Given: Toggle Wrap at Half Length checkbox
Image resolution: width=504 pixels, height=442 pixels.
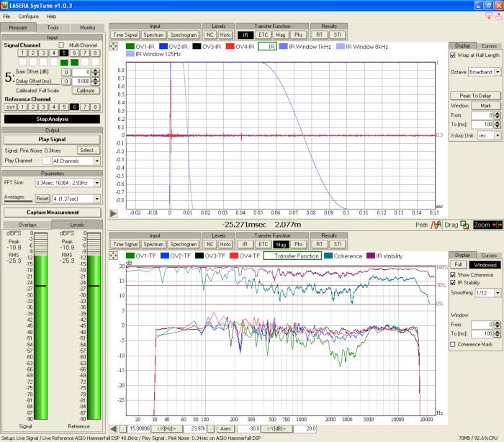Looking at the screenshot, I should [453, 55].
